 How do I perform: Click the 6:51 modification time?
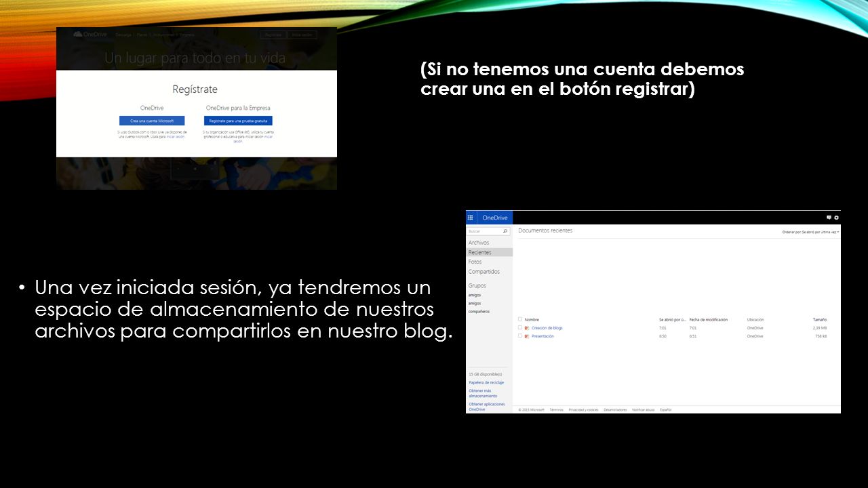tap(693, 336)
